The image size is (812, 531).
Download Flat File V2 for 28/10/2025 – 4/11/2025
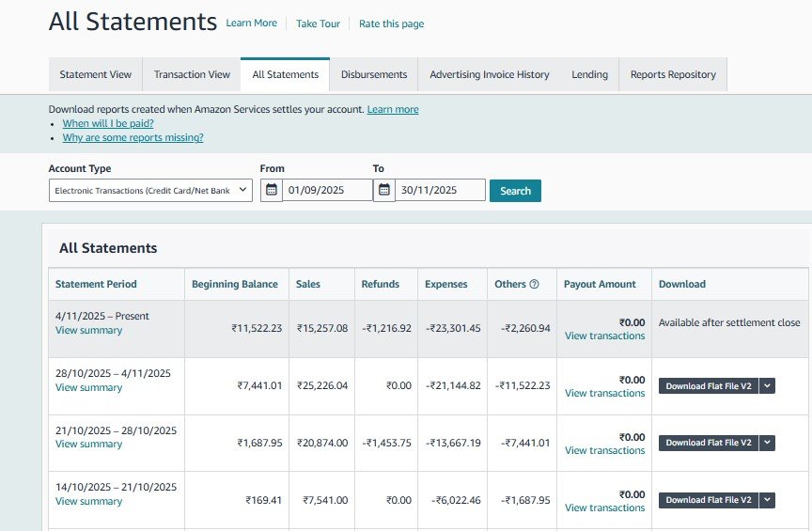[x=709, y=386]
